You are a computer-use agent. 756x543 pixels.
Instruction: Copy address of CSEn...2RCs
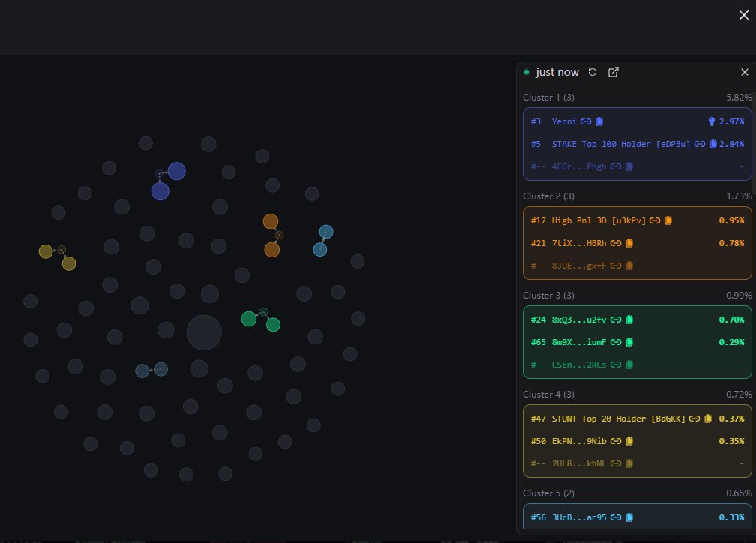(x=629, y=364)
